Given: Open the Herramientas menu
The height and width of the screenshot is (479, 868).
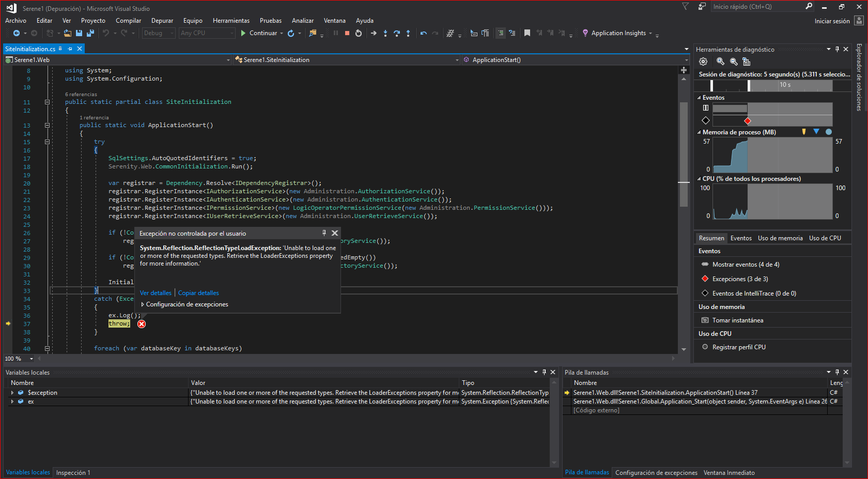Looking at the screenshot, I should (x=231, y=21).
